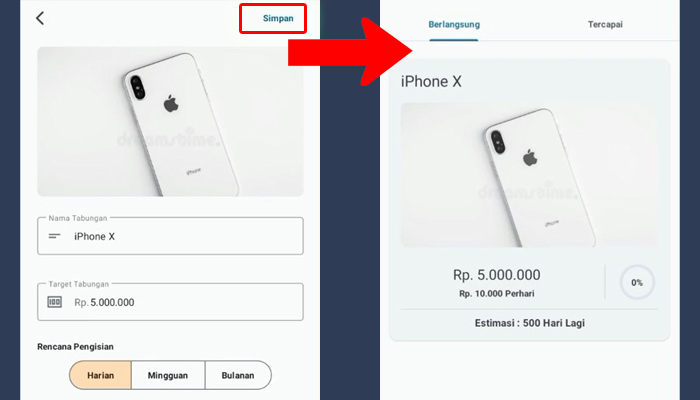Switch to the Tercapai tab
The height and width of the screenshot is (400, 700).
coord(605,25)
